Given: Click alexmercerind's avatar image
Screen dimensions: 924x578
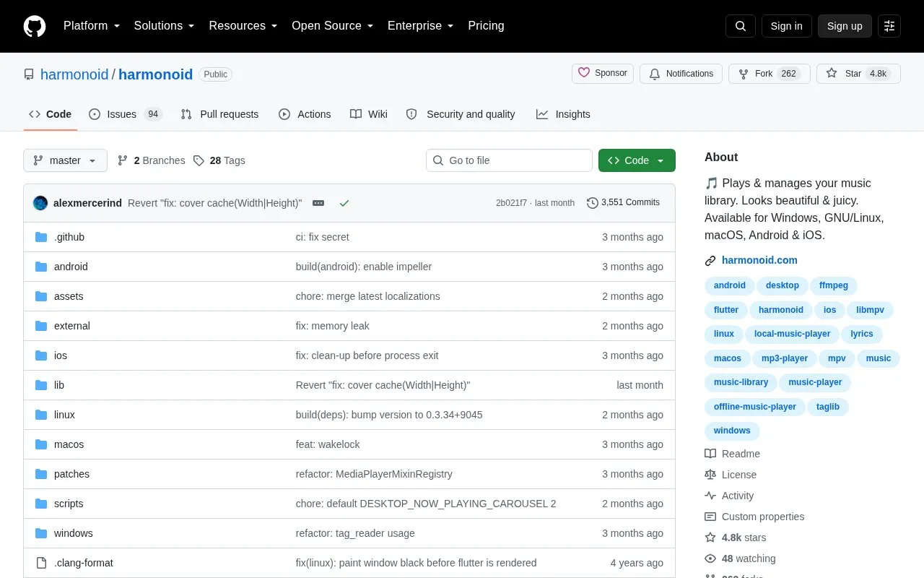Looking at the screenshot, I should tap(40, 203).
